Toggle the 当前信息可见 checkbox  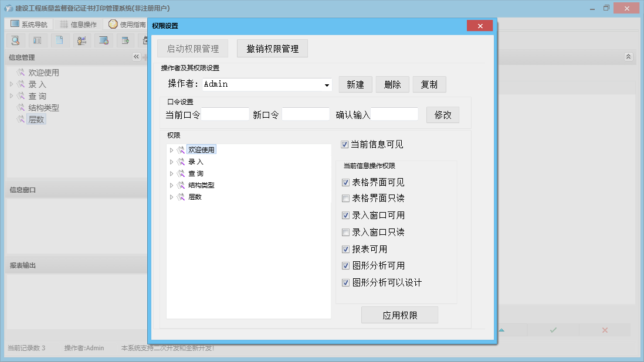pyautogui.click(x=345, y=144)
